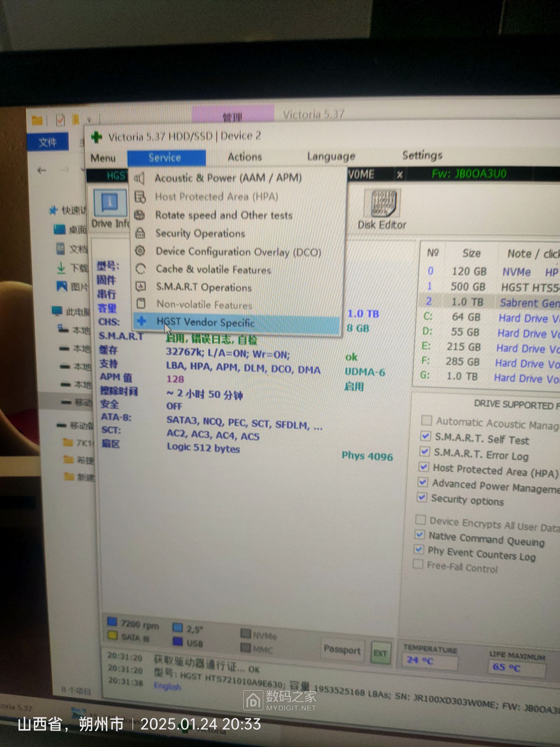Select Host Protected Area (HPA) menu entry
560x747 pixels.
(x=217, y=197)
